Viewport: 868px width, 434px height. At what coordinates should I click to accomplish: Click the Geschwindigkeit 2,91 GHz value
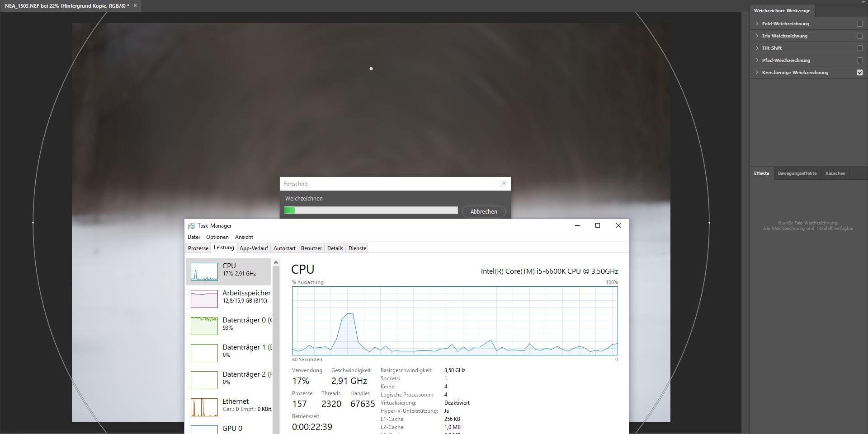[x=349, y=381]
